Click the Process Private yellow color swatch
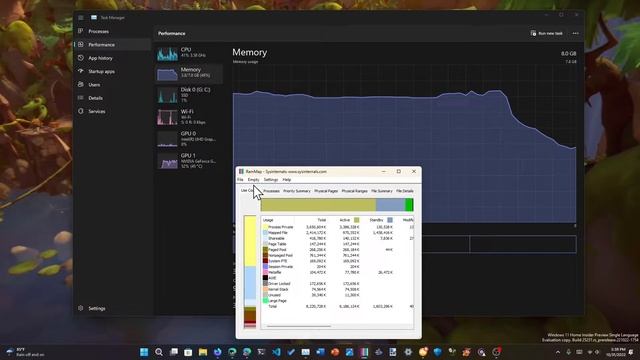The width and height of the screenshot is (640, 360). 265,227
